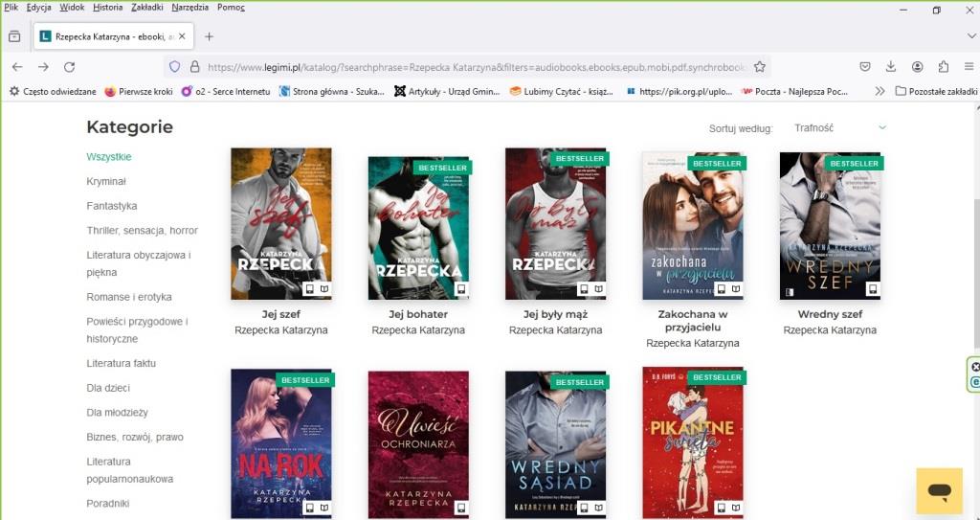Screen dimensions: 980x520
Task: Open the Uwieść ochroniarza book cover
Action: 418,445
